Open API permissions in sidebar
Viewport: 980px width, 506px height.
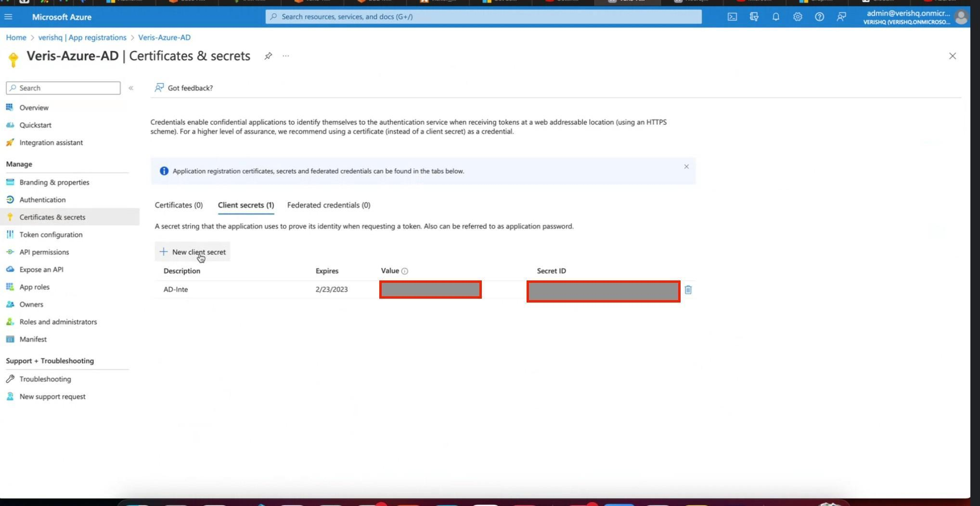click(x=44, y=252)
